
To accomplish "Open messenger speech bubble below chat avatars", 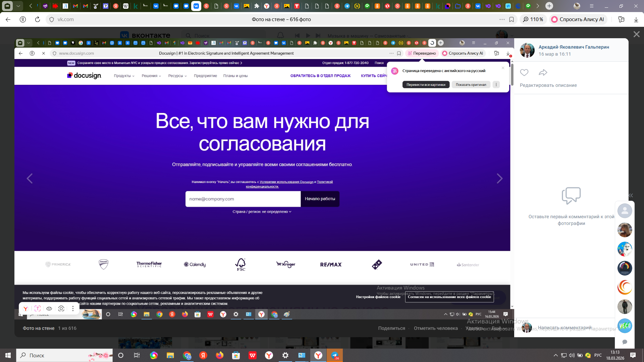I will coord(625,342).
